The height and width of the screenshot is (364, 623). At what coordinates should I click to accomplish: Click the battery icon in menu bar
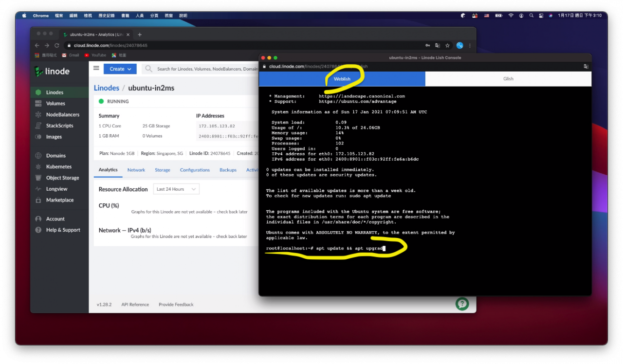click(499, 16)
